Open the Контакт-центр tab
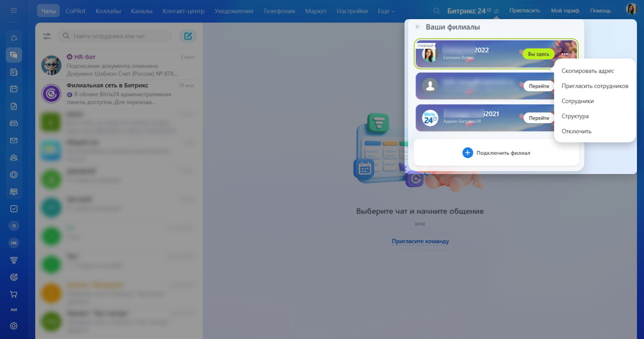This screenshot has width=644, height=339. tap(184, 11)
